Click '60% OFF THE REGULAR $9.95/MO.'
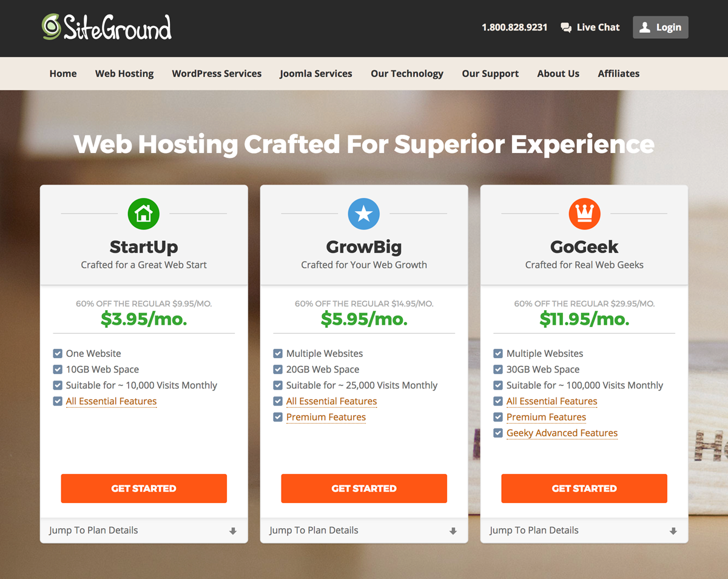This screenshot has width=728, height=579. tap(144, 303)
